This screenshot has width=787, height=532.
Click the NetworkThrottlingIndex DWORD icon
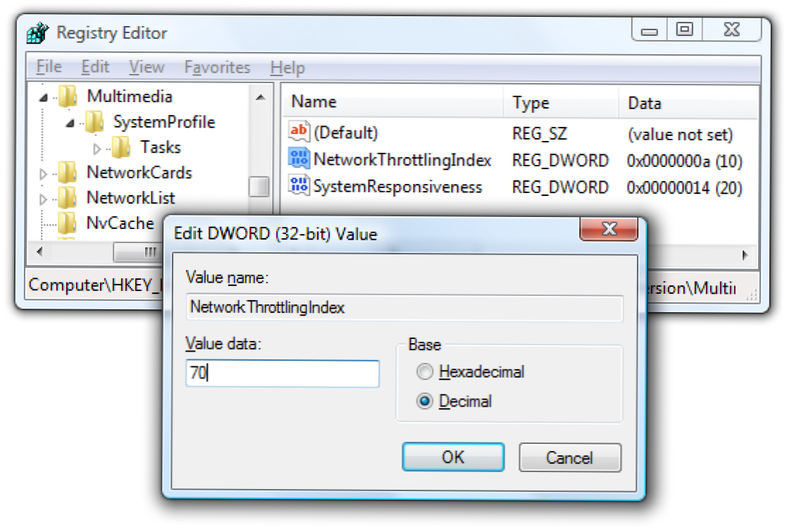pos(299,160)
